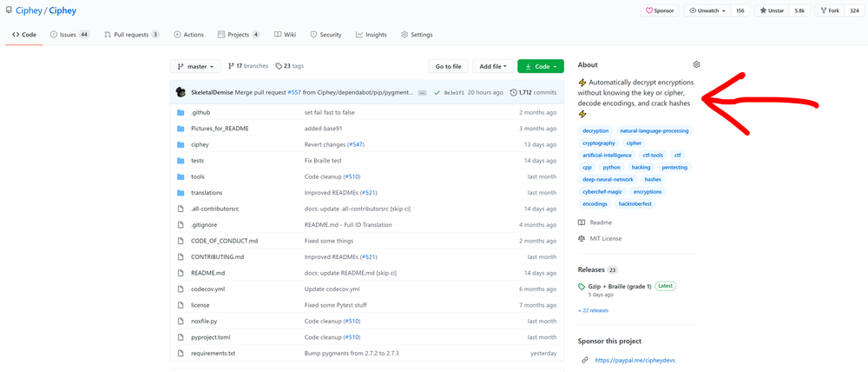Click the README.md file icon
868x372 pixels.
coord(180,273)
